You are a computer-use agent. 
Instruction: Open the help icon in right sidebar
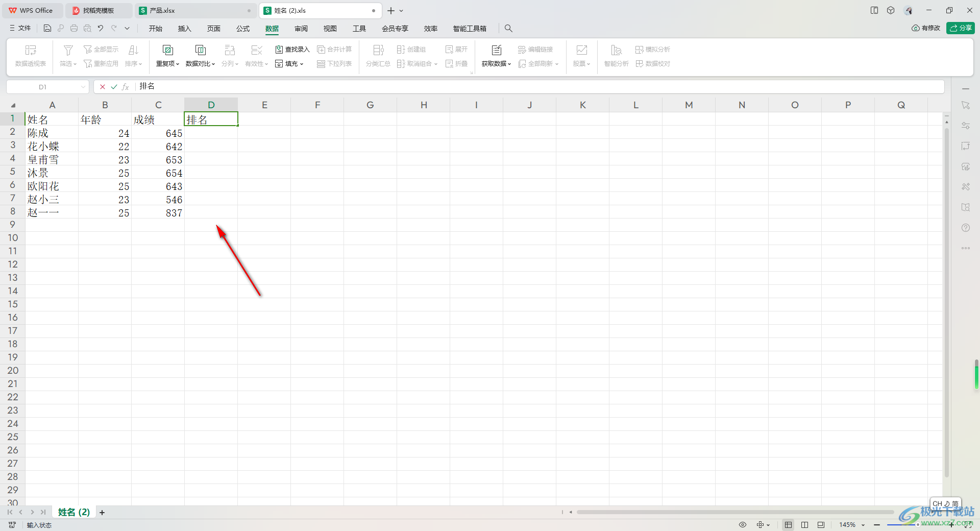point(966,228)
